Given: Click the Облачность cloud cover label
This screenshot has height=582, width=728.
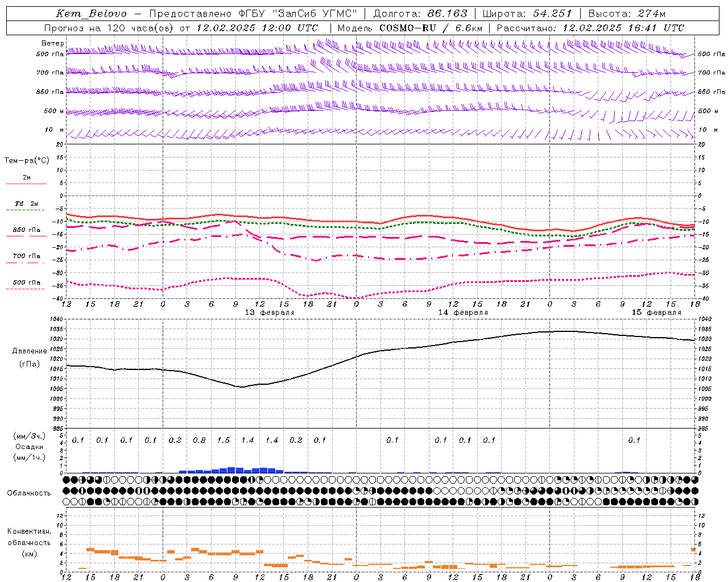Looking at the screenshot, I should coord(29,493).
